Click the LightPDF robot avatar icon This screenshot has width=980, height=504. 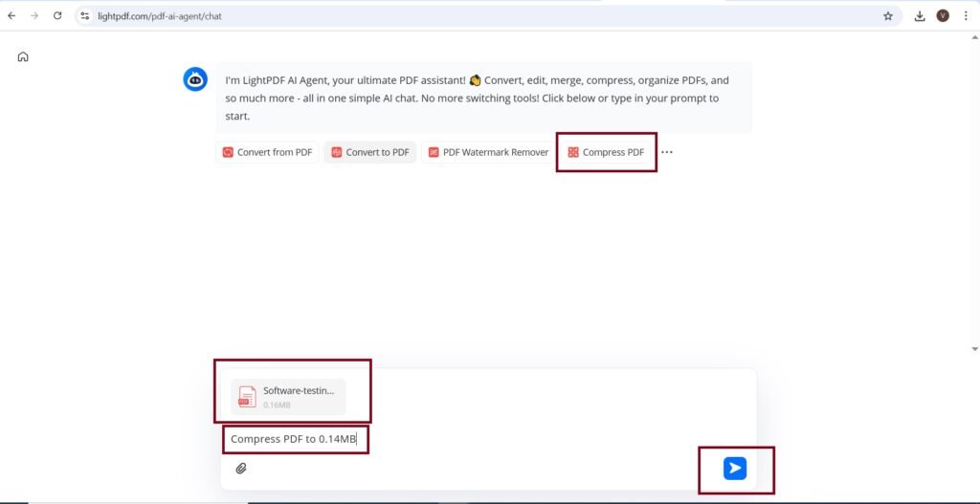coord(195,80)
